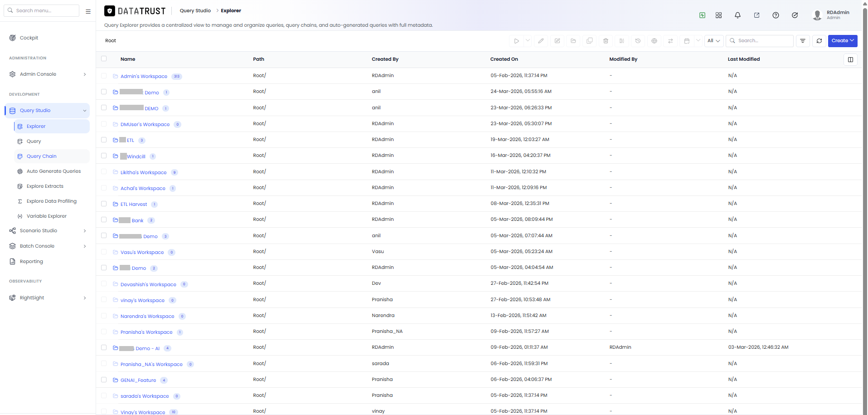Screen dimensions: 868x415
Task: Select Query in the sidebar
Action: [x=34, y=142]
